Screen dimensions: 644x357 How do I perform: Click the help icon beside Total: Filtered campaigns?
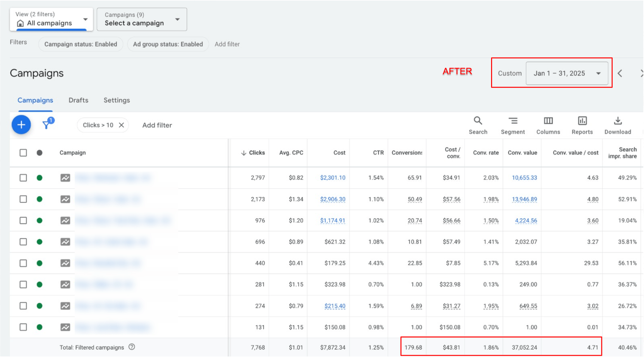coord(132,347)
